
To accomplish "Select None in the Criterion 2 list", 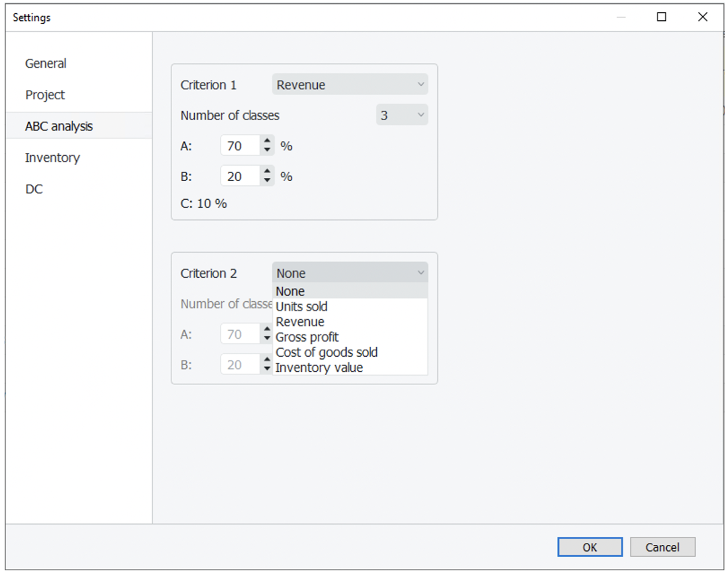I will [x=290, y=291].
